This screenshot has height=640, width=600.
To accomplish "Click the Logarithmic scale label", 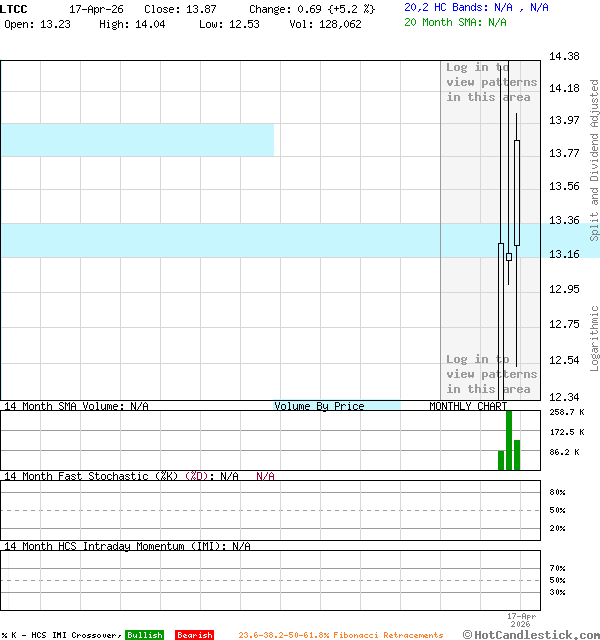I will [594, 331].
